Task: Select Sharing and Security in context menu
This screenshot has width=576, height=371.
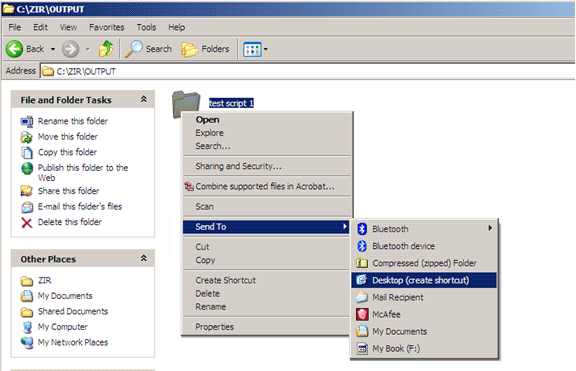Action: click(266, 166)
